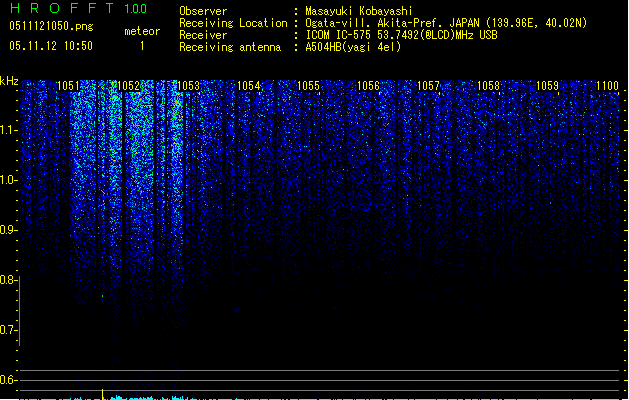The image size is (629, 400).
Task: Click the 0.6 kHz axis label
Action: point(8,380)
